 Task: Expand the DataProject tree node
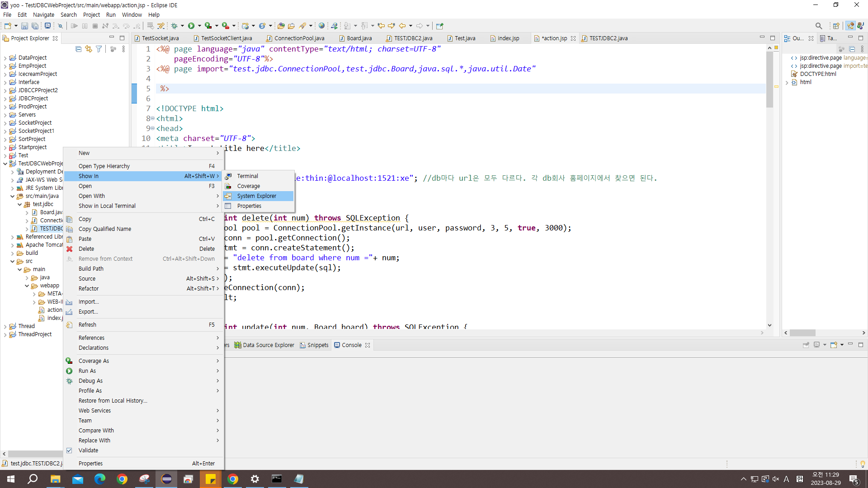5,58
